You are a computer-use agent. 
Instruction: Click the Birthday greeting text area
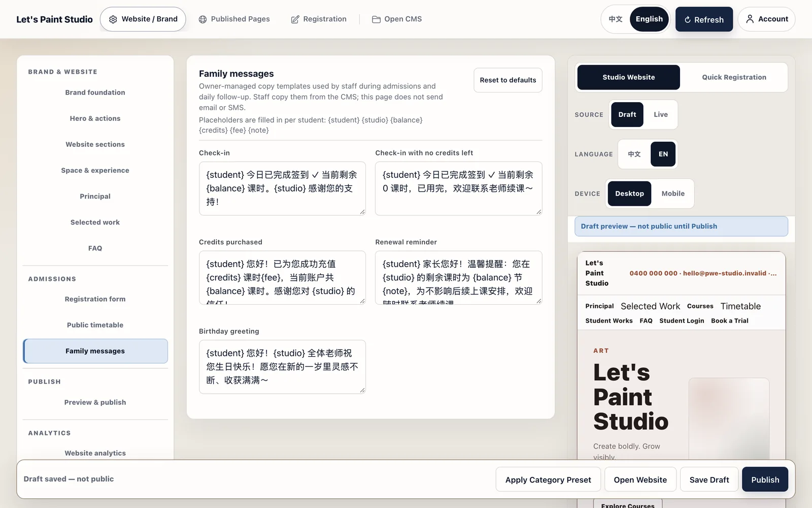click(x=282, y=367)
